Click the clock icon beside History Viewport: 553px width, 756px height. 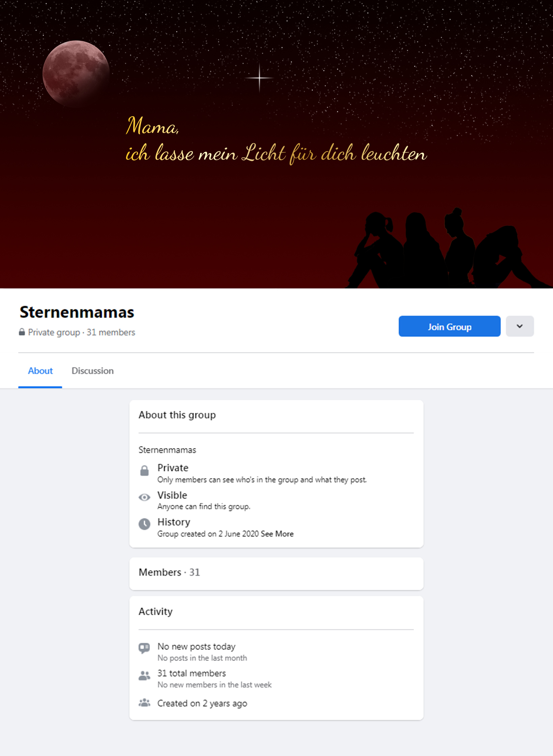[x=145, y=524]
